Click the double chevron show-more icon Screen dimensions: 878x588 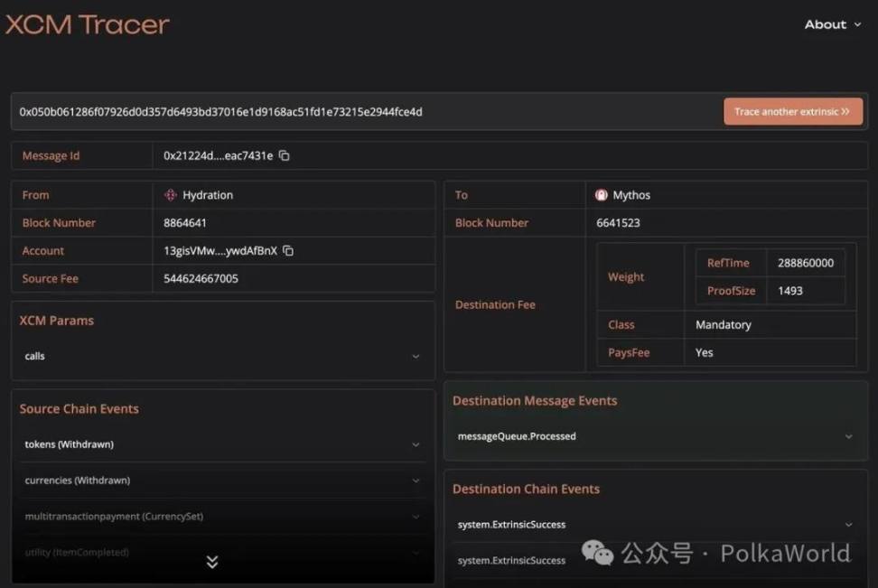(212, 562)
